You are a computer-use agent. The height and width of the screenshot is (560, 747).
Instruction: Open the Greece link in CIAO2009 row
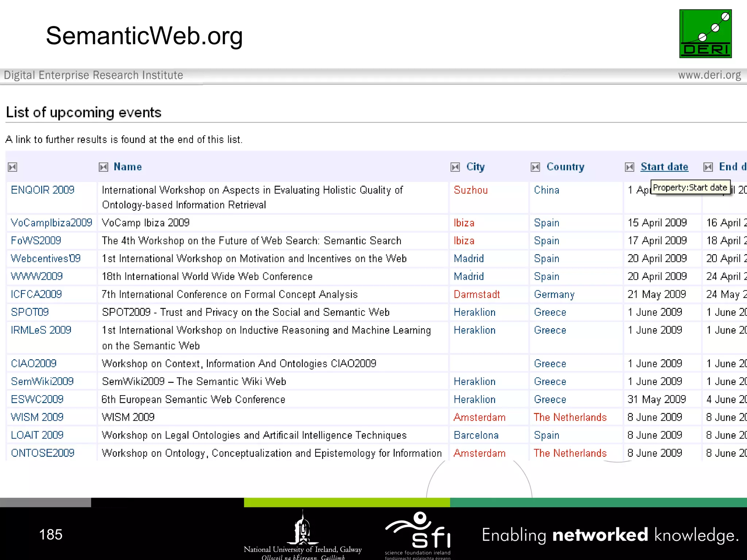point(550,363)
